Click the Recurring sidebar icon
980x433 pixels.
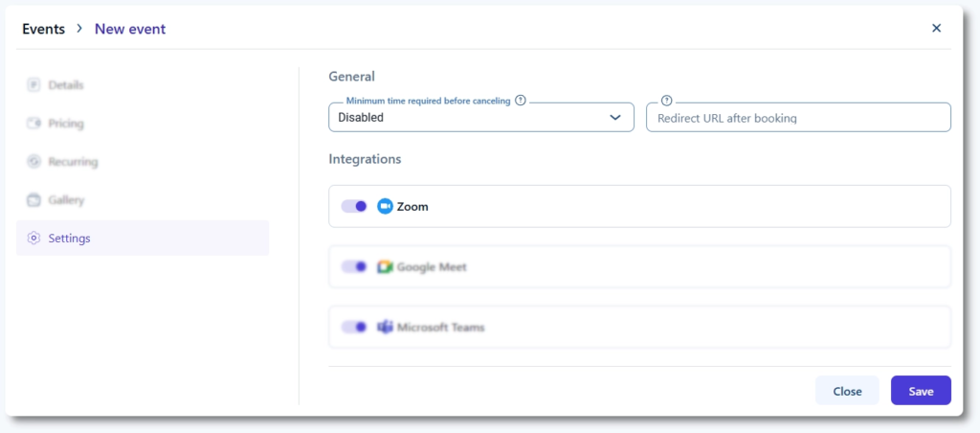click(33, 162)
